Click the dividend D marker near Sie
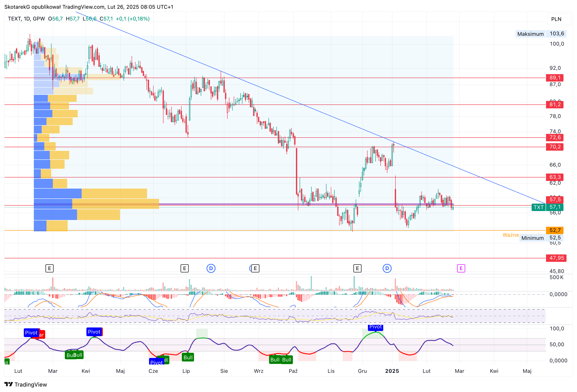Viewport: 577px width, 392px height. [x=211, y=268]
